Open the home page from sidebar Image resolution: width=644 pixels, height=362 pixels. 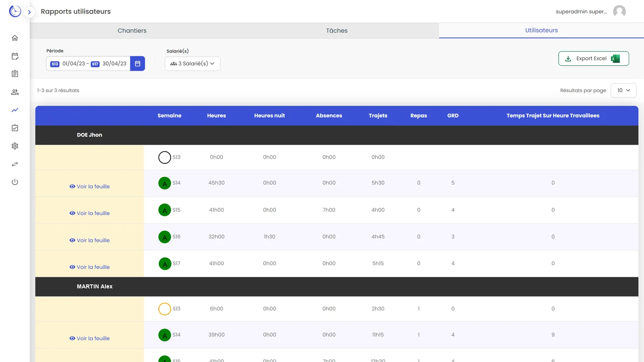(15, 38)
